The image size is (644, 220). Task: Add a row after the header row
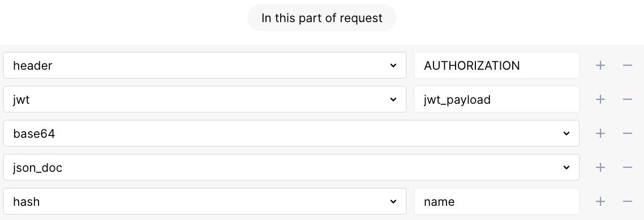[x=600, y=65]
